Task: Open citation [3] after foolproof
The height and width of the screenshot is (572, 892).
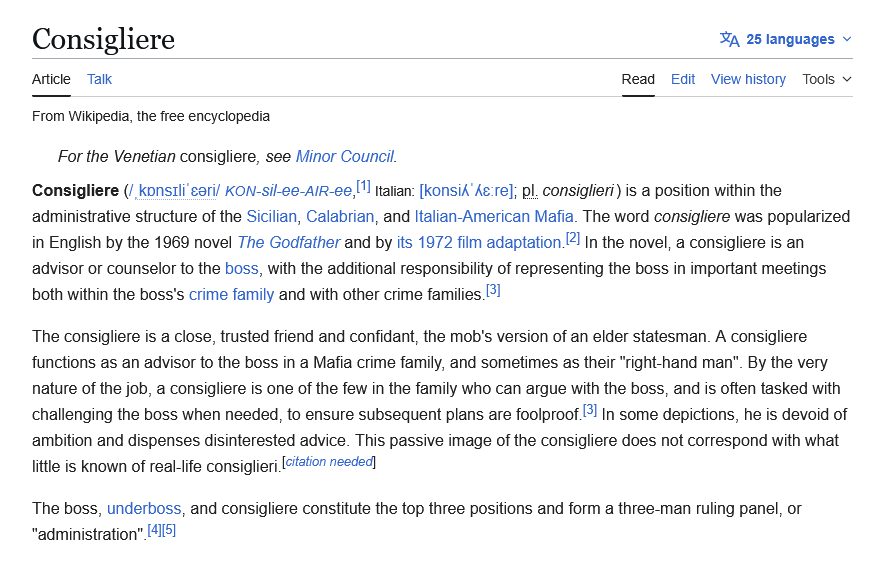Action: coord(590,410)
